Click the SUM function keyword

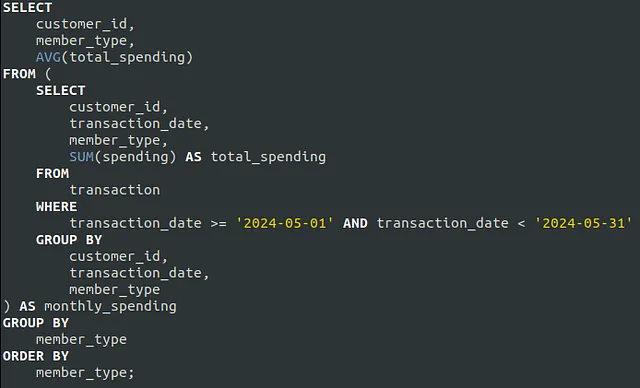tap(81, 157)
